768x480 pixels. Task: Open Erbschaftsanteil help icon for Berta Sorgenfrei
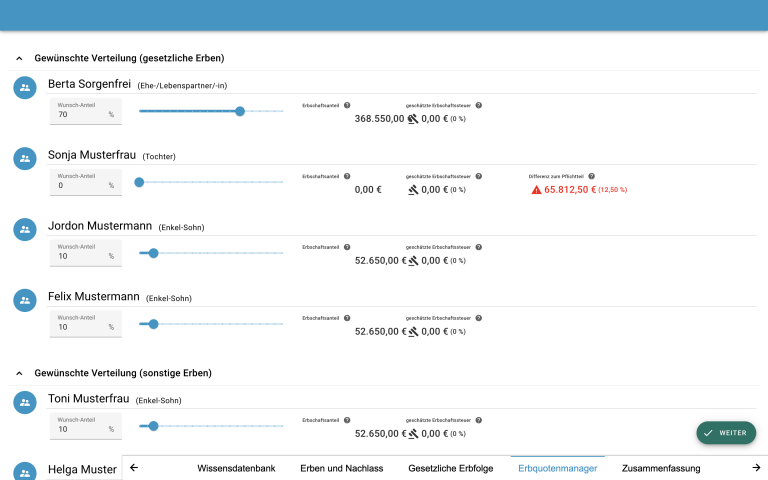(x=347, y=105)
